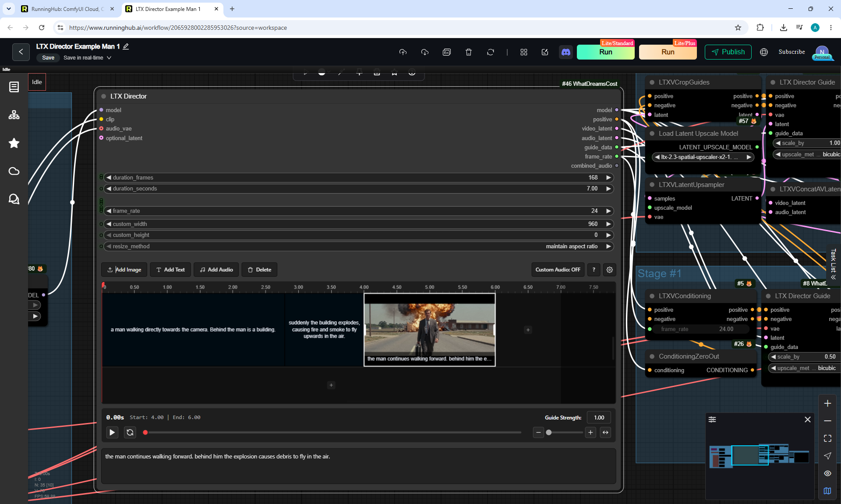Collapse the LTXVConditioning node dot
This screenshot has width=841, height=504.
pyautogui.click(x=652, y=296)
